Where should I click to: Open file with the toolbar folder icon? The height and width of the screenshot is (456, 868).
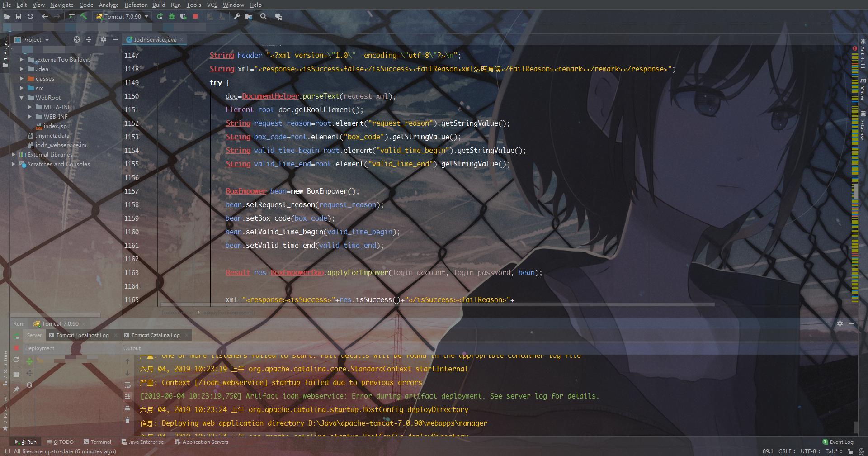tap(7, 16)
